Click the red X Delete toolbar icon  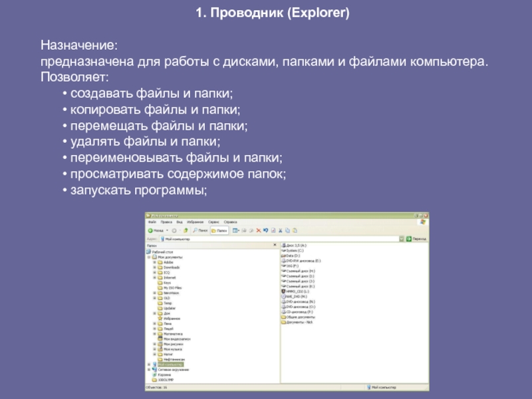click(x=259, y=230)
